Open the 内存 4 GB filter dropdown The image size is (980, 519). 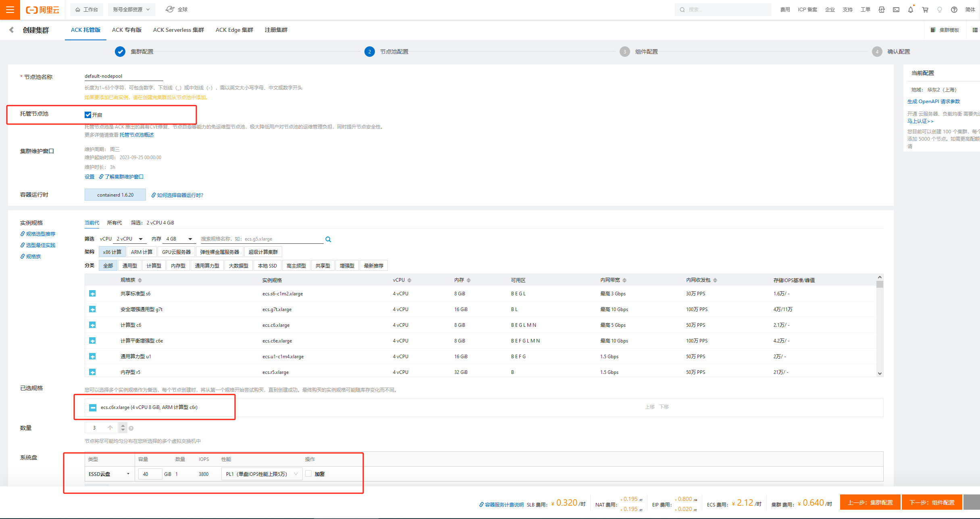(179, 239)
